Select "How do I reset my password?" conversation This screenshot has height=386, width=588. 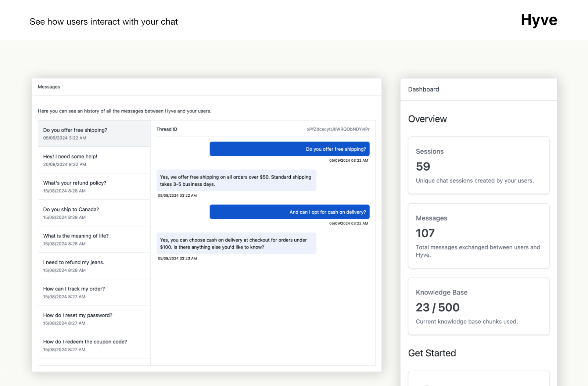(94, 319)
